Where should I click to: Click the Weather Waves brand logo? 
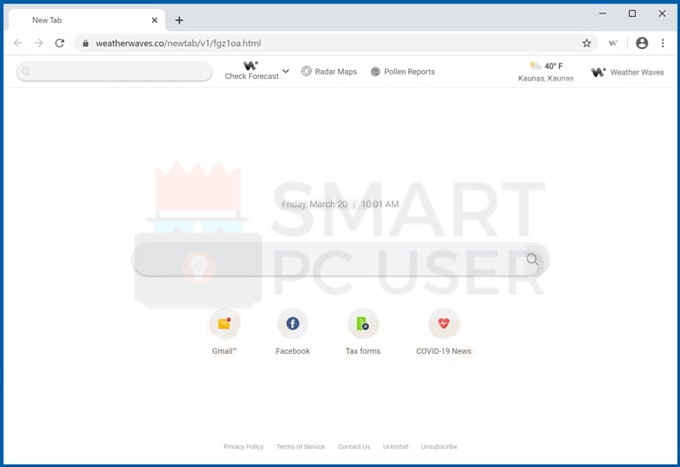point(598,72)
